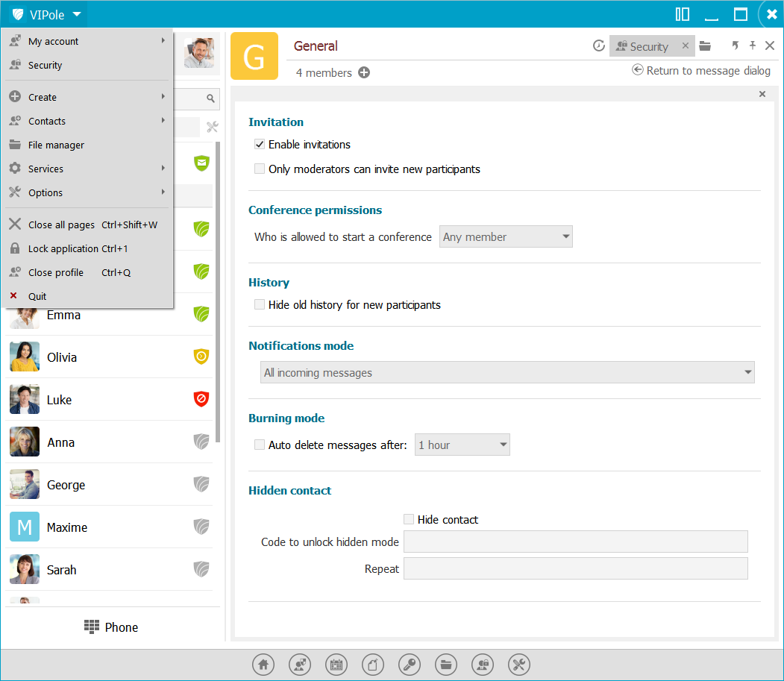The width and height of the screenshot is (784, 681).
Task: Check the Hide contact box
Action: click(x=409, y=519)
